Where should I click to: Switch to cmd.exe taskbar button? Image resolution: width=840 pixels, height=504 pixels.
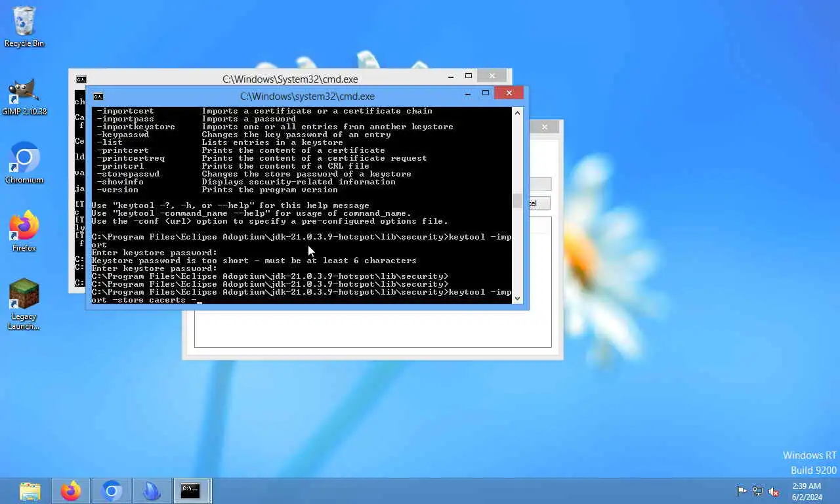pos(191,491)
